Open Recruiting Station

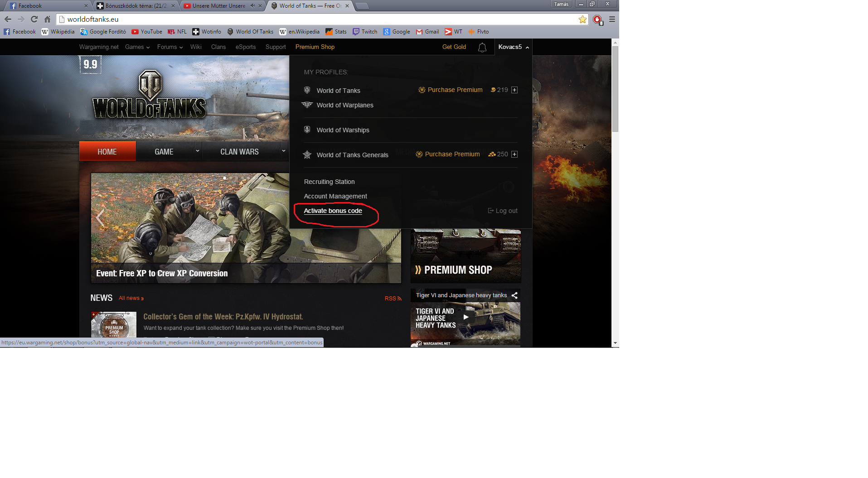point(330,182)
